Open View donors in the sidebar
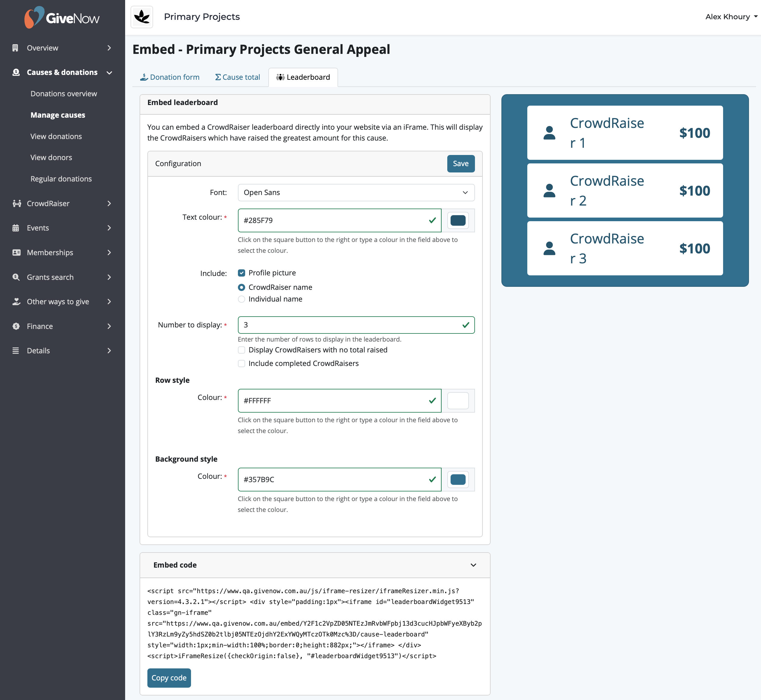761x700 pixels. [x=51, y=158]
